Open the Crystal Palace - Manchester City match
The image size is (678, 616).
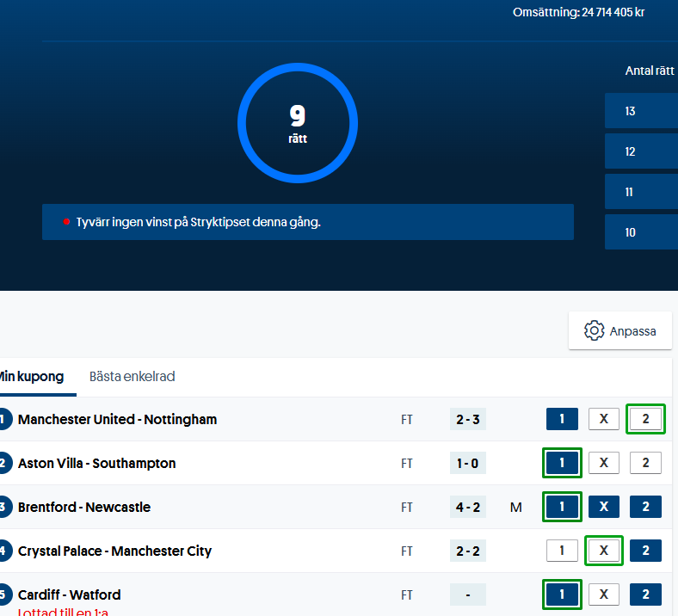tap(114, 551)
